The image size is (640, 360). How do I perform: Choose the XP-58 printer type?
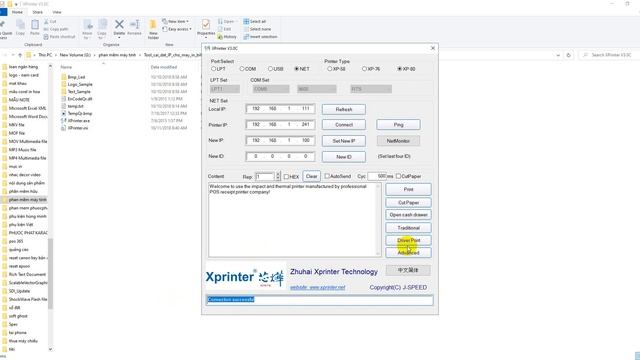(330, 69)
